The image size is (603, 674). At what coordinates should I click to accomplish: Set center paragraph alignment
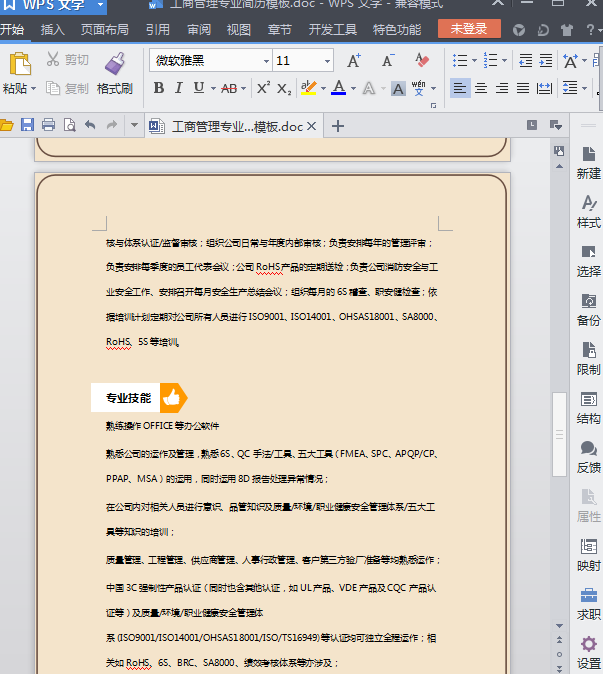coord(481,88)
